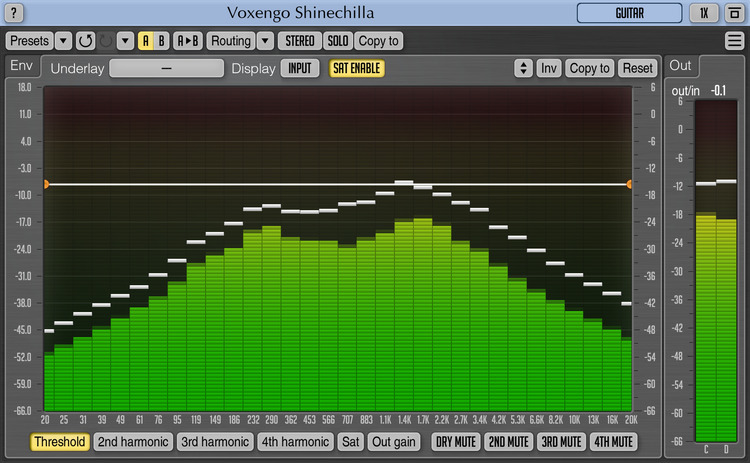Select the Out tab

(680, 66)
